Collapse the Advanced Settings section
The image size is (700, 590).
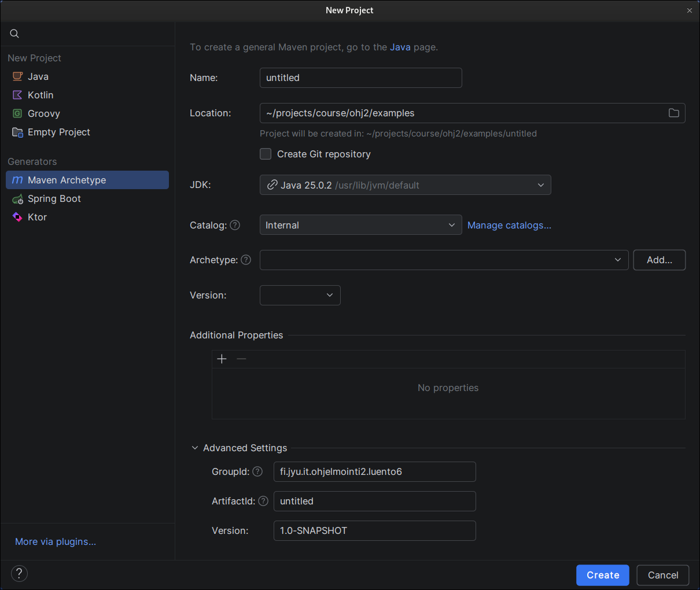point(195,448)
